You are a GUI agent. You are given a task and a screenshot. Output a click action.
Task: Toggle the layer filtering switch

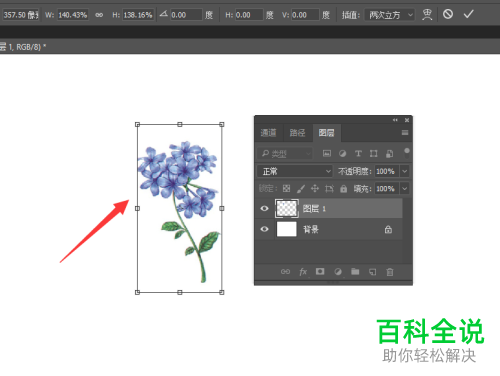[x=406, y=153]
